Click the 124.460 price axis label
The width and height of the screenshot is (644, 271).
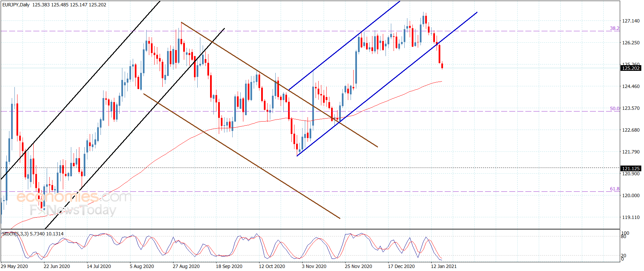tap(631, 86)
